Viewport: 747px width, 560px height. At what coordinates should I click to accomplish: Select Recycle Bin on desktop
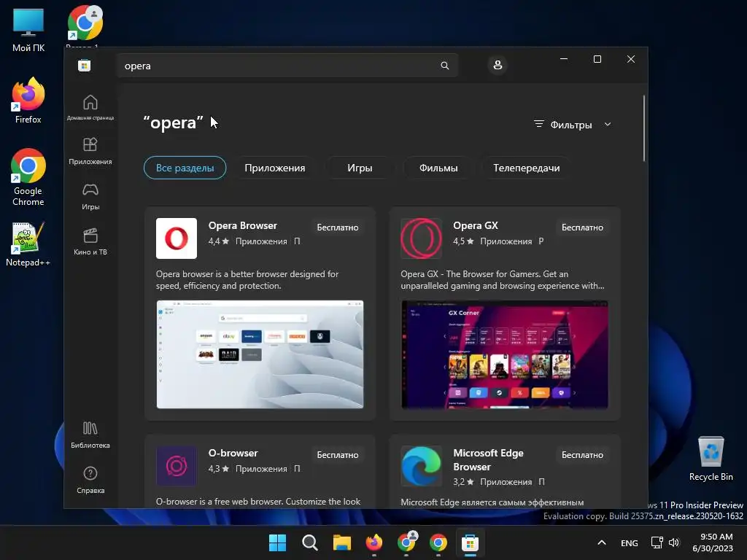(711, 459)
